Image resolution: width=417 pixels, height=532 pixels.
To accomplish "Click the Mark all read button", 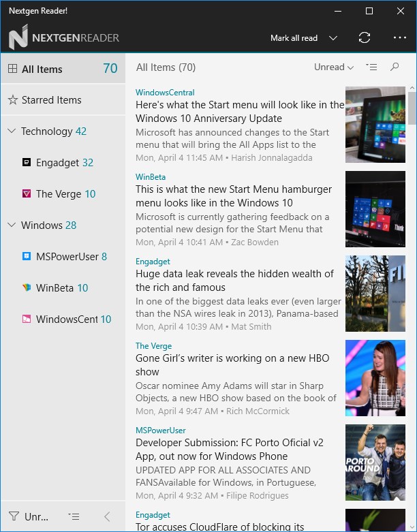I will coord(294,38).
